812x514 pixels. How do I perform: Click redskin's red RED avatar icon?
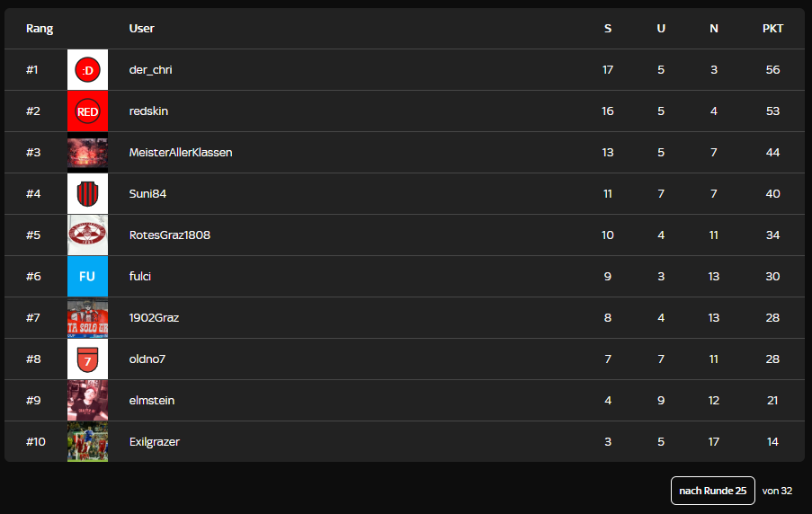point(87,111)
